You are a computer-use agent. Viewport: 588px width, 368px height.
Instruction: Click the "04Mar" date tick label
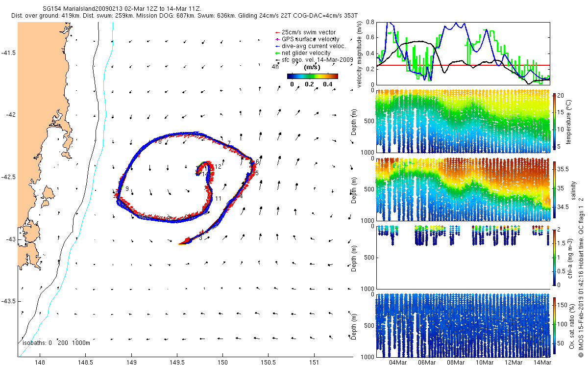pyautogui.click(x=398, y=363)
